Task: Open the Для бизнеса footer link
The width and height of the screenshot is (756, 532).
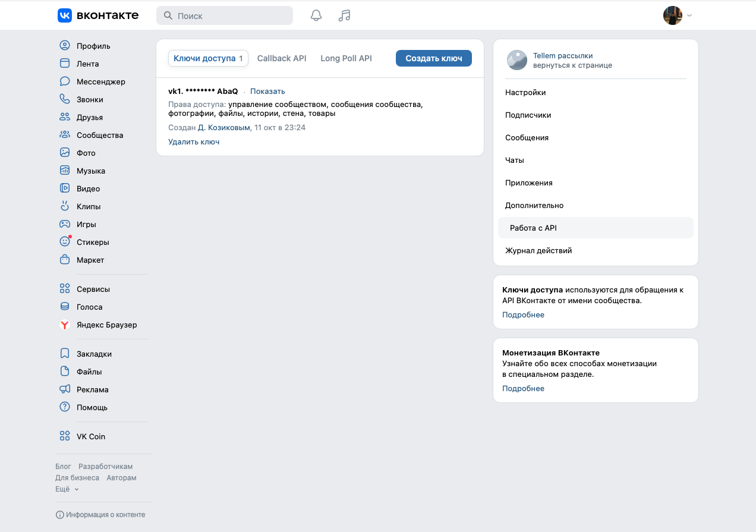Action: 77,478
